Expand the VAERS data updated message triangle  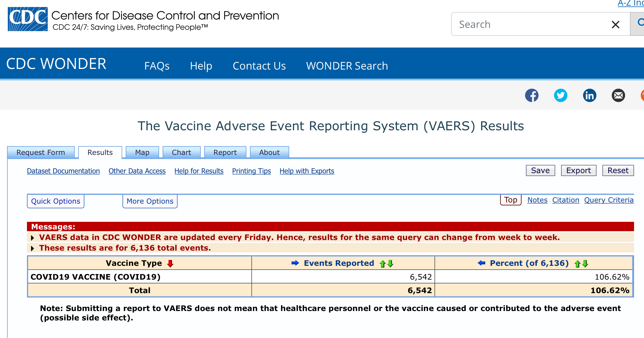click(33, 238)
